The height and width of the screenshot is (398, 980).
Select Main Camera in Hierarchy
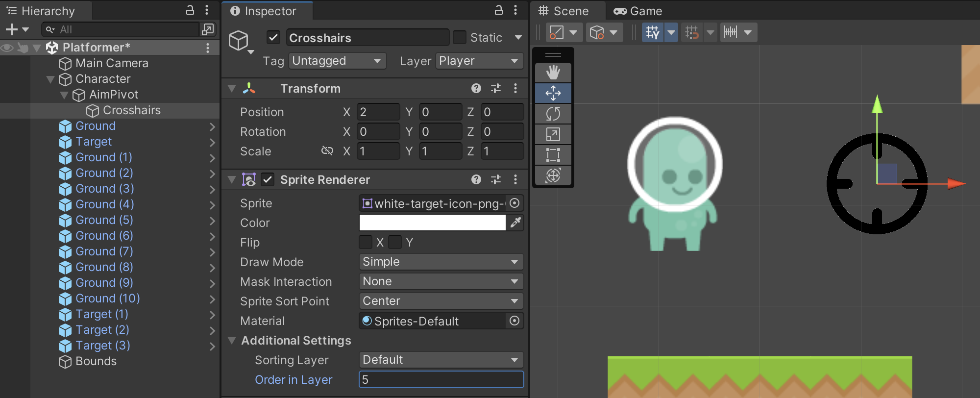click(112, 63)
